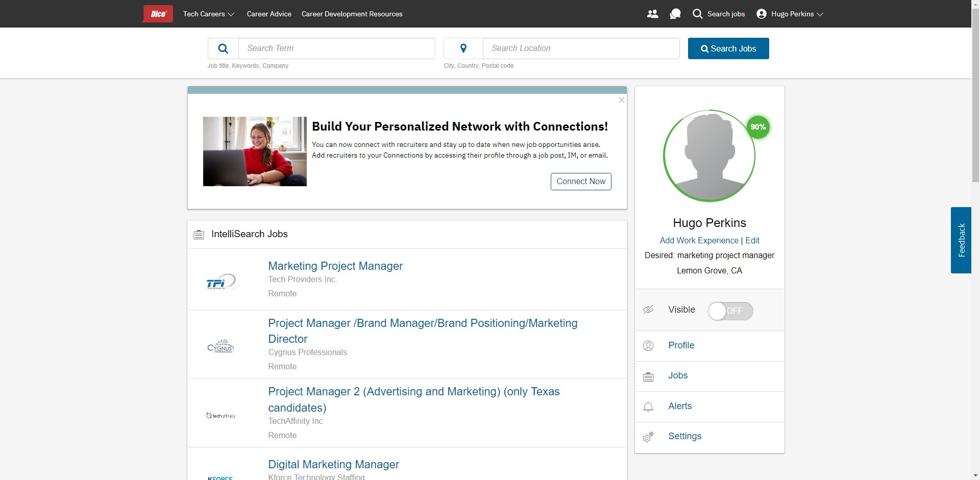
Task: Click the Desired: marketing project manager text
Action: (x=709, y=255)
